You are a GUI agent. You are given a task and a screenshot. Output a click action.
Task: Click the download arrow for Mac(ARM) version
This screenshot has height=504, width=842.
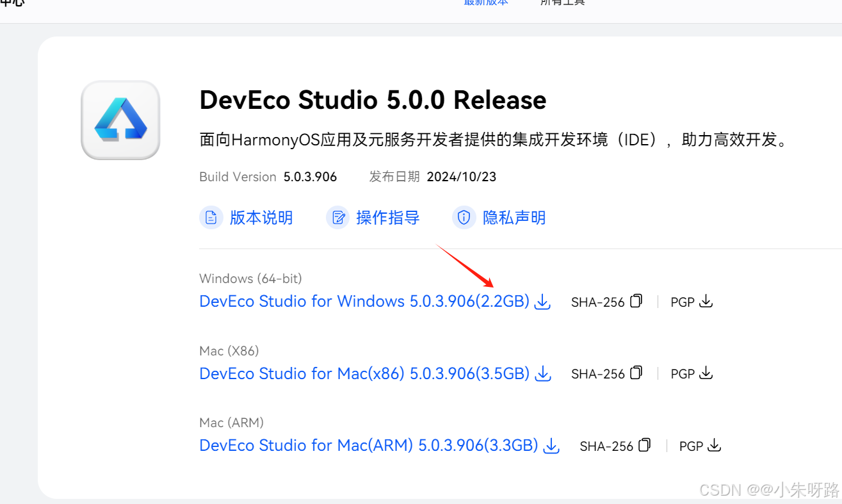pos(551,446)
